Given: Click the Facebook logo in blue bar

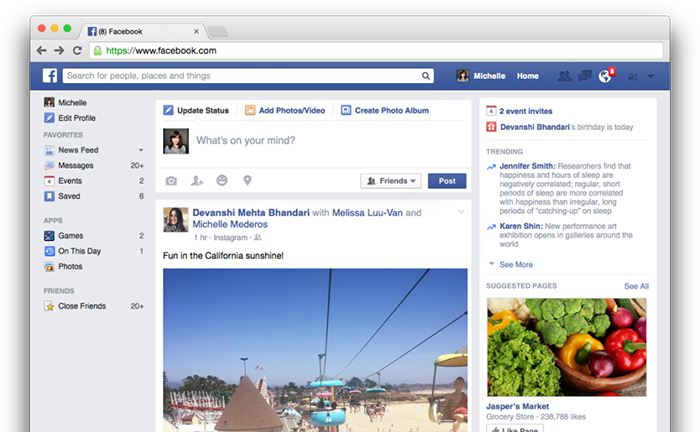Looking at the screenshot, I should (x=50, y=75).
